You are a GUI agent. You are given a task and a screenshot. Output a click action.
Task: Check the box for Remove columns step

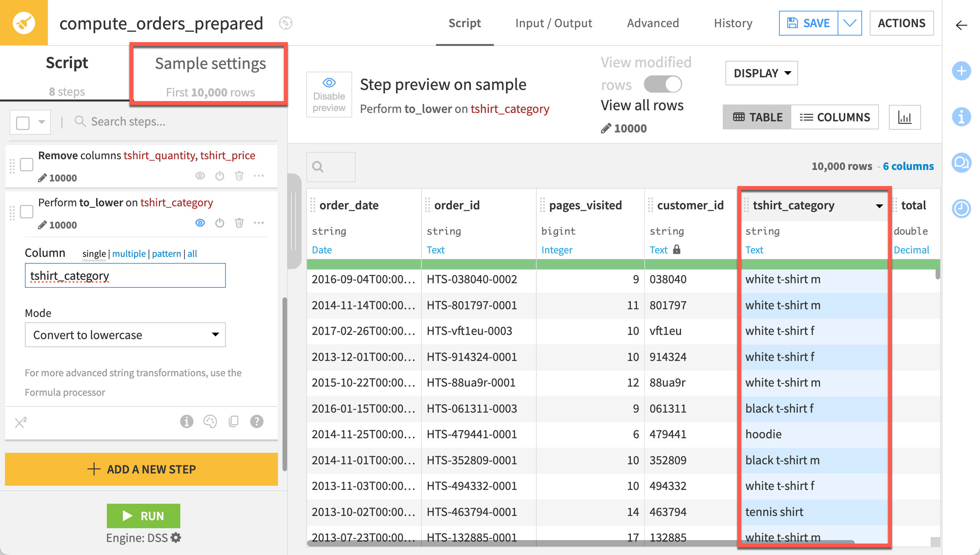tap(26, 165)
